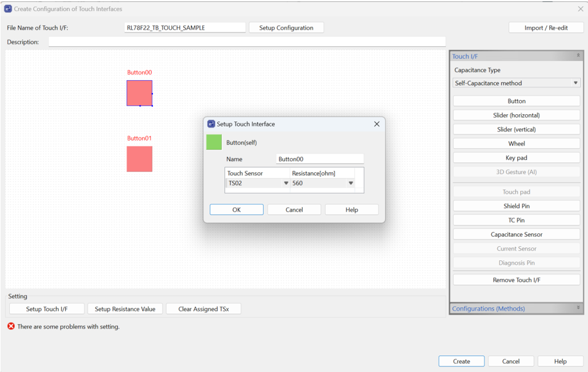Click the Resistance[ohm] column header
Viewport: 588px width, 372px height.
pos(322,173)
